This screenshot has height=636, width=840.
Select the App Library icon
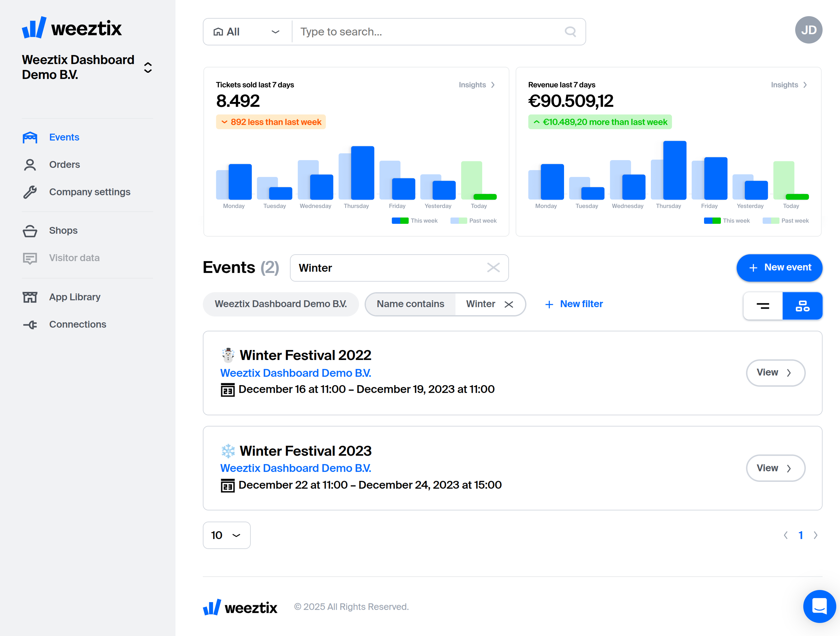pos(30,297)
